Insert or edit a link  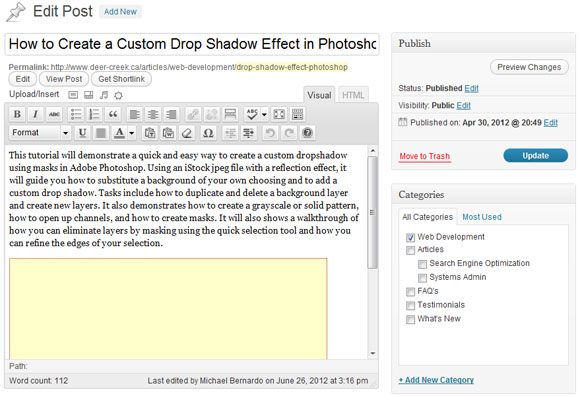(193, 114)
